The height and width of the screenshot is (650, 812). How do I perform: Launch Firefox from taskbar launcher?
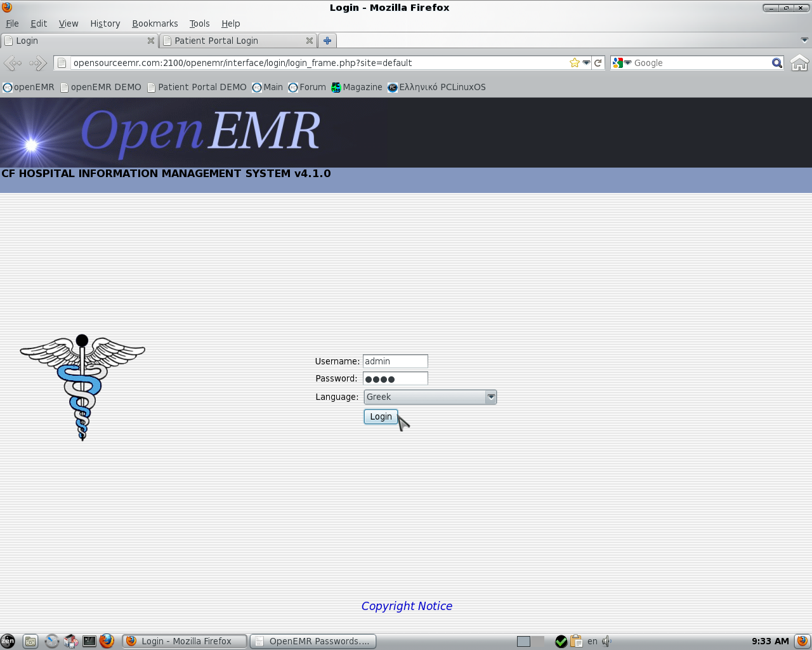point(107,641)
